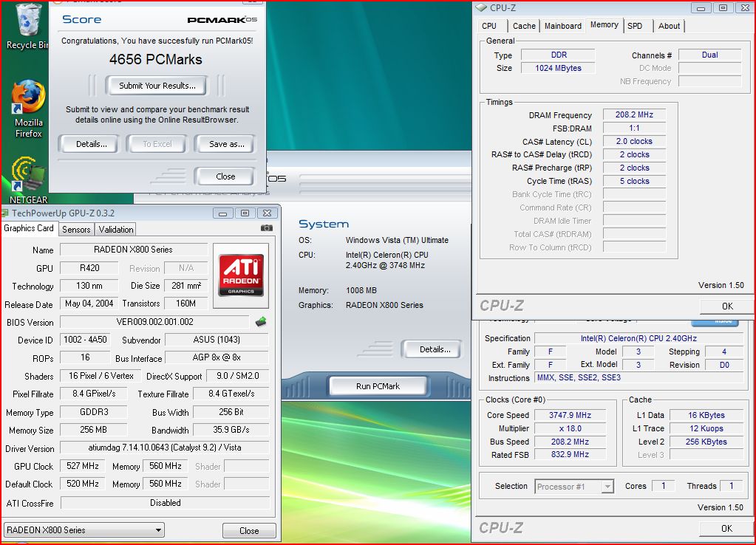Click the Channels # Dual value
The image size is (756, 545).
709,55
